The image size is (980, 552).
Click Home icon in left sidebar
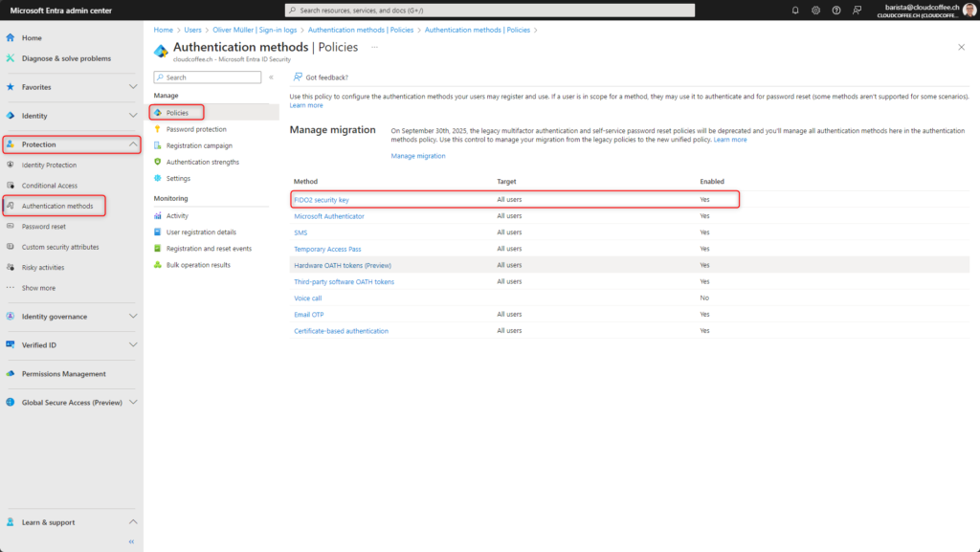(10, 37)
